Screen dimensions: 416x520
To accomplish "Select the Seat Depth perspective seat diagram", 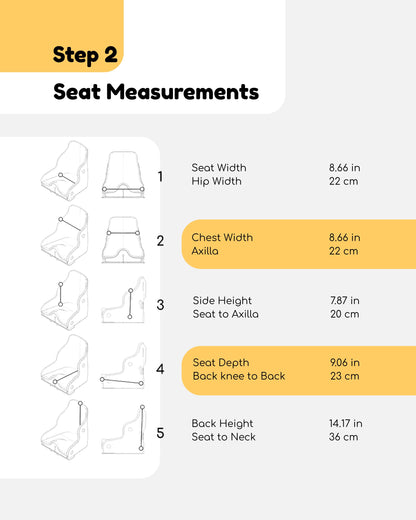I will click(x=65, y=365).
